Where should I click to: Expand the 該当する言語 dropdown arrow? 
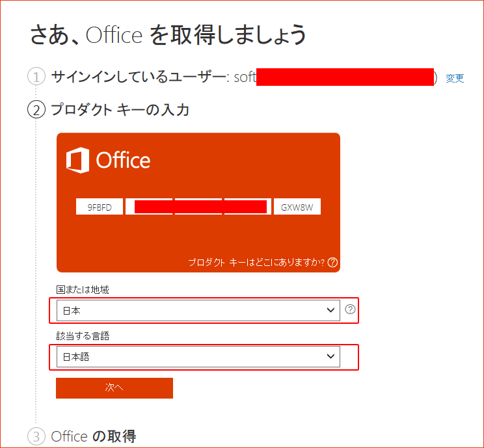tap(330, 356)
